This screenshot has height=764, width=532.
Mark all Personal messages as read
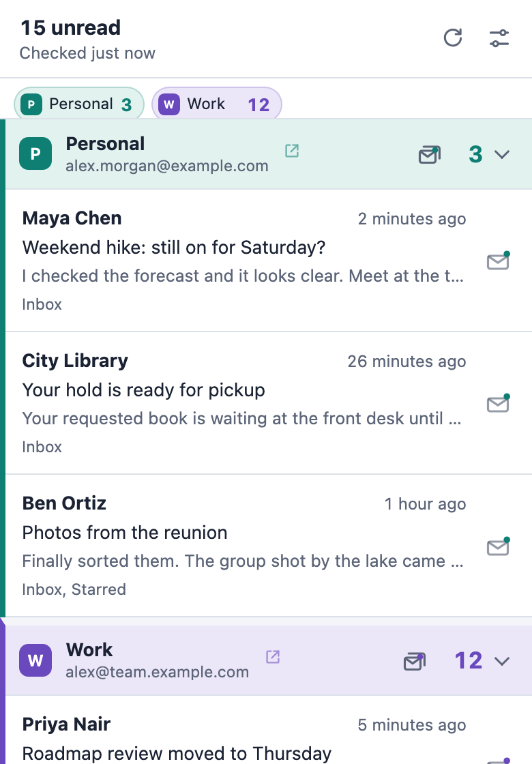pyautogui.click(x=430, y=154)
